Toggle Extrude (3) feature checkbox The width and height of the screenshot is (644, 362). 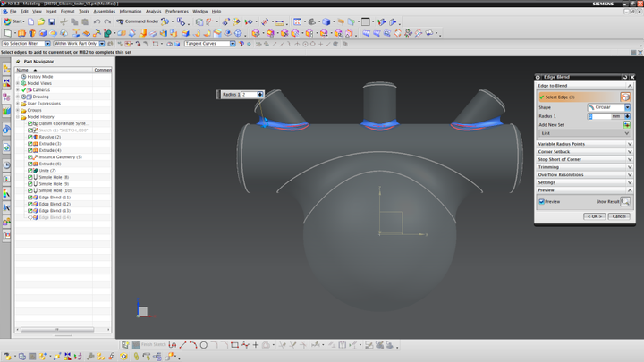click(30, 144)
